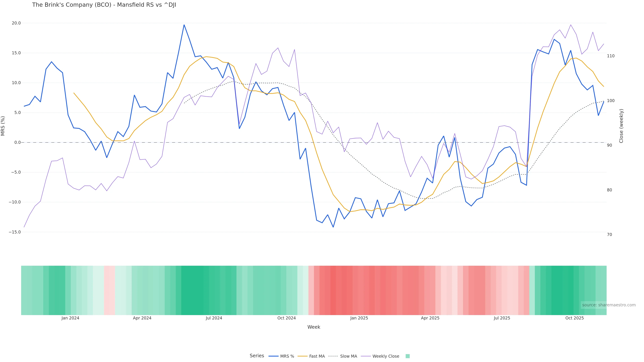Click the green legend color swatch
Screen dimensions: 644x362
[x=408, y=356]
